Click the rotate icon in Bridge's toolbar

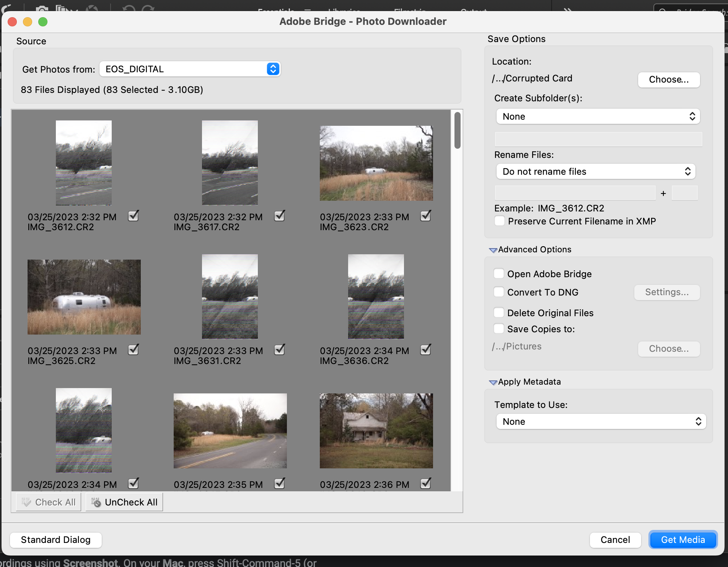[x=92, y=8]
